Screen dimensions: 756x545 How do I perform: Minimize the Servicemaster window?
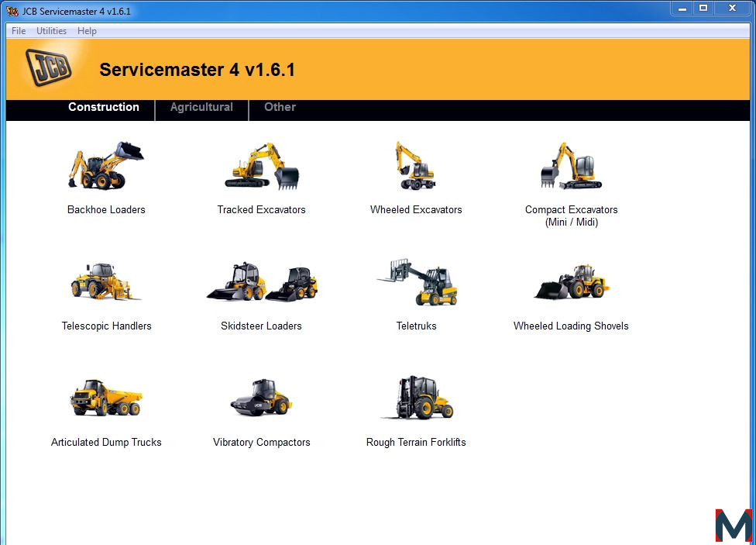(x=682, y=9)
